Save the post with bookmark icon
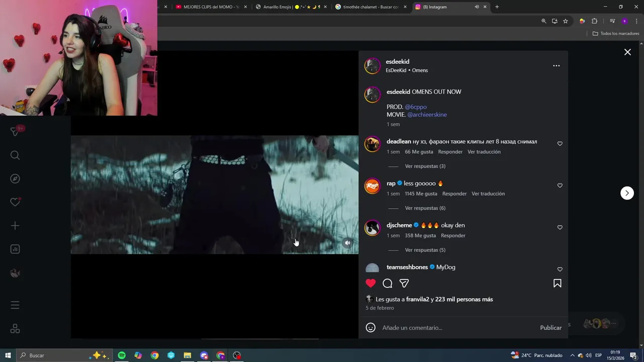The width and height of the screenshot is (644, 362). point(557,283)
